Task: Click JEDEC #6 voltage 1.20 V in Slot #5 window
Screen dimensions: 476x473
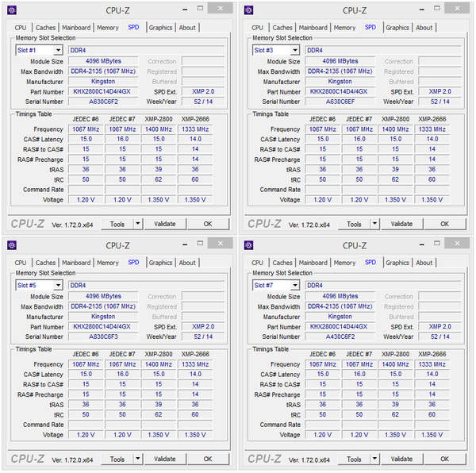Action: click(x=86, y=435)
